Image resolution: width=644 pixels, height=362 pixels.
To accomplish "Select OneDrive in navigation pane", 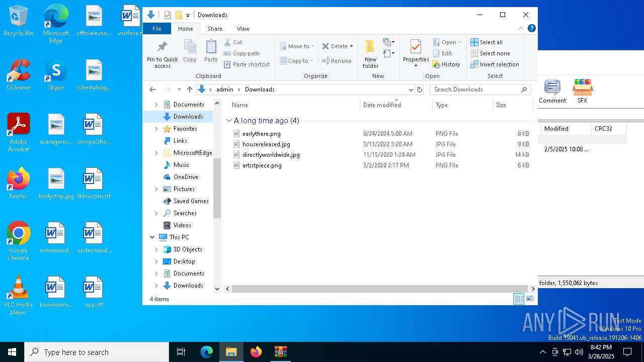I will tap(185, 177).
